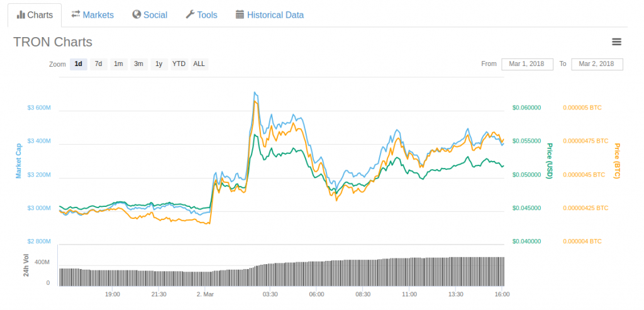Select 3m zoom range
644x310 pixels.
pyautogui.click(x=138, y=64)
